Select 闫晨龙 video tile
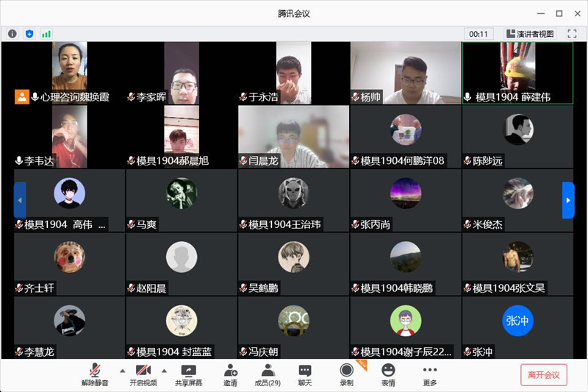Image resolution: width=588 pixels, height=392 pixels. coord(293,137)
